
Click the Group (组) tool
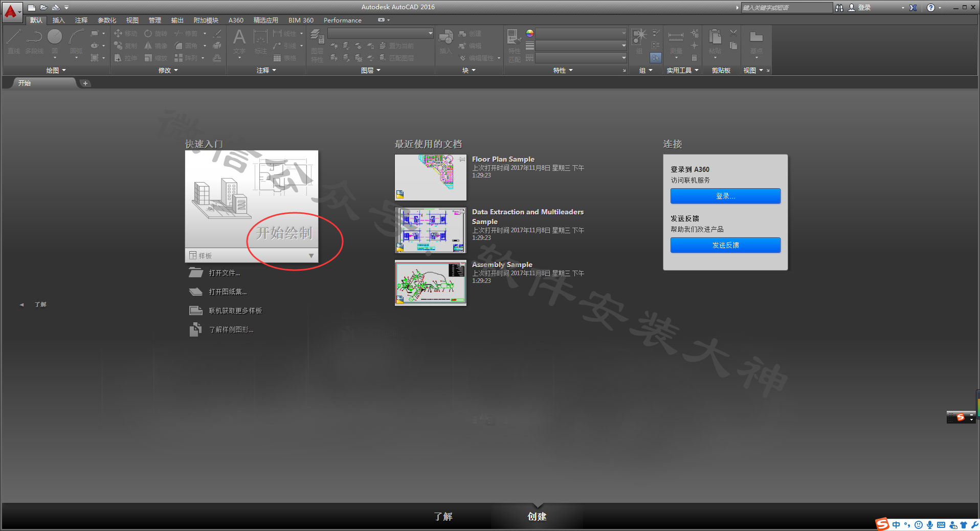(639, 41)
